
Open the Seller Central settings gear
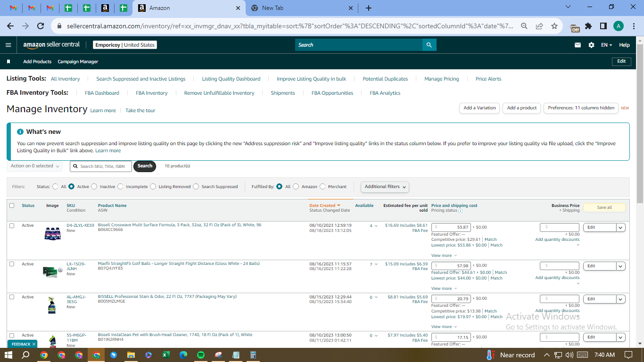[591, 45]
